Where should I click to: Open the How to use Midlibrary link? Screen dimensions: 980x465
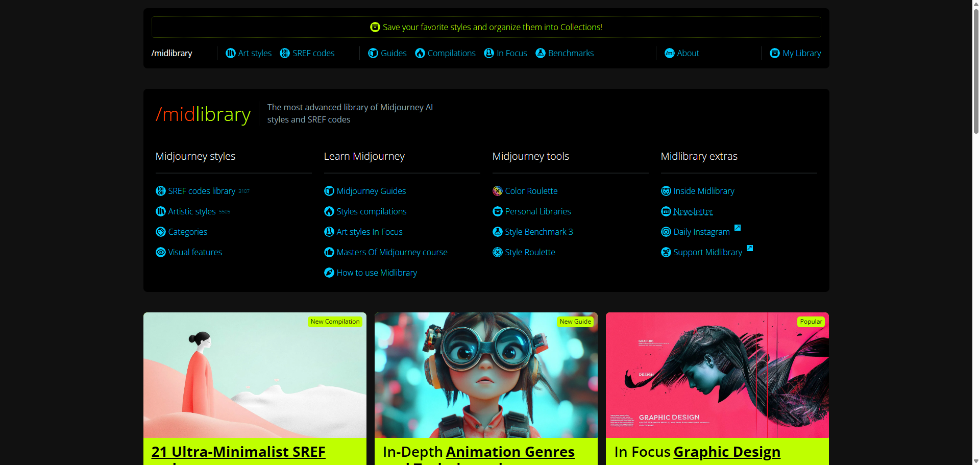coord(371,273)
